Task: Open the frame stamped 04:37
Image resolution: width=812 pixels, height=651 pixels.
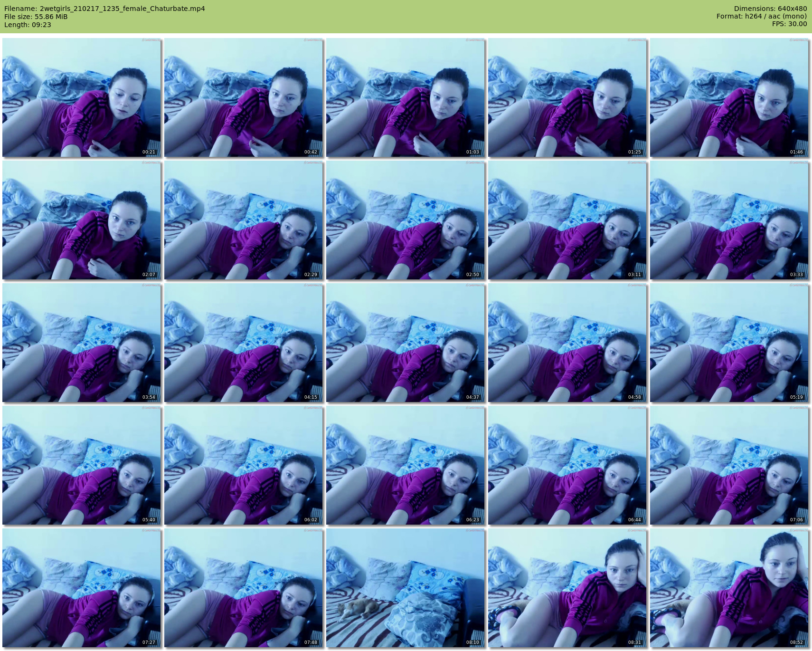Action: tap(406, 343)
